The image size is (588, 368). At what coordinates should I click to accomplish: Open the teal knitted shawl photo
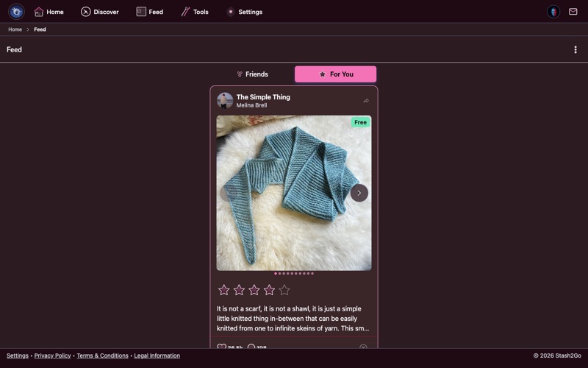pyautogui.click(x=293, y=193)
